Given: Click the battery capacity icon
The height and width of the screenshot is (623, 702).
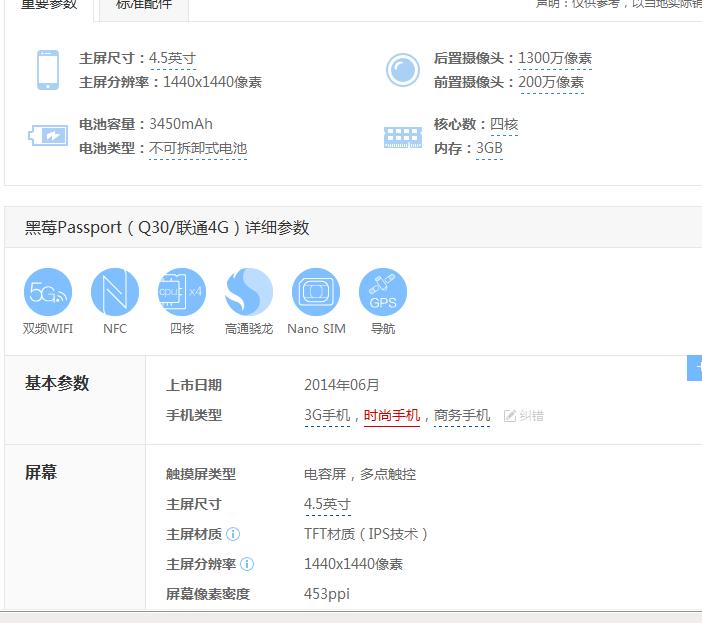Looking at the screenshot, I should [x=48, y=136].
